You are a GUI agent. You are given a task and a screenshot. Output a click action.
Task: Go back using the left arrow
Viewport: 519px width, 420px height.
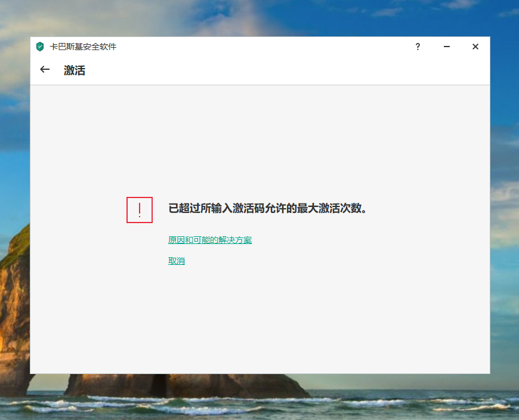click(x=45, y=70)
